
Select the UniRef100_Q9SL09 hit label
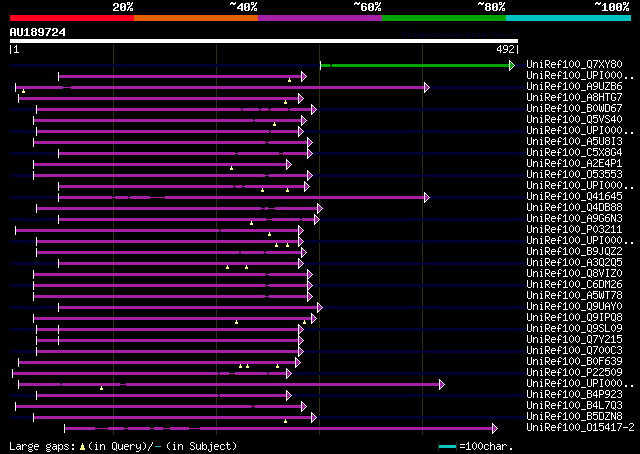574,328
